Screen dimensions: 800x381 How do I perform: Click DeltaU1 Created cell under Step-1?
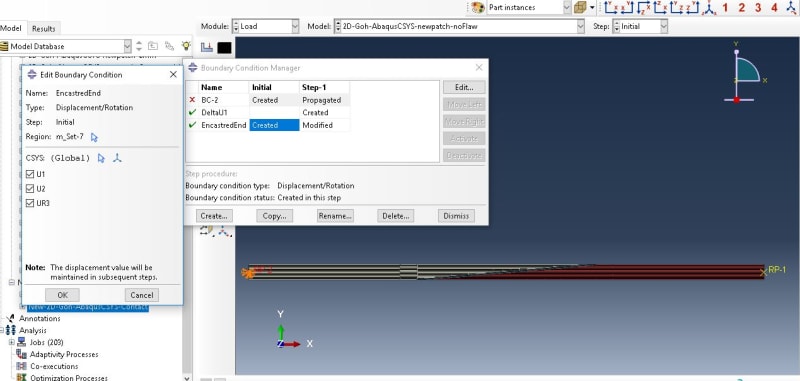coord(324,112)
